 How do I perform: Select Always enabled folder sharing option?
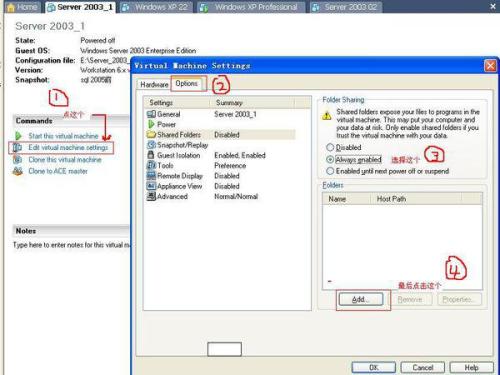point(330,159)
